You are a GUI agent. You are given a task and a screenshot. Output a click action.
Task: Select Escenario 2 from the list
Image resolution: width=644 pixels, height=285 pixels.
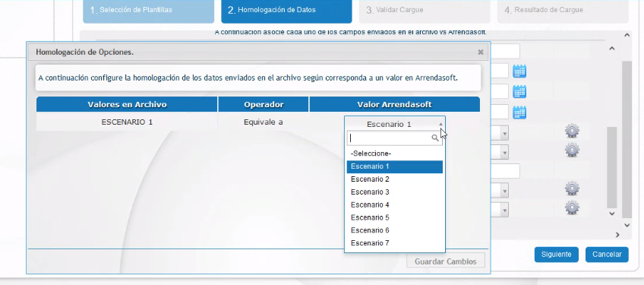tap(395, 179)
